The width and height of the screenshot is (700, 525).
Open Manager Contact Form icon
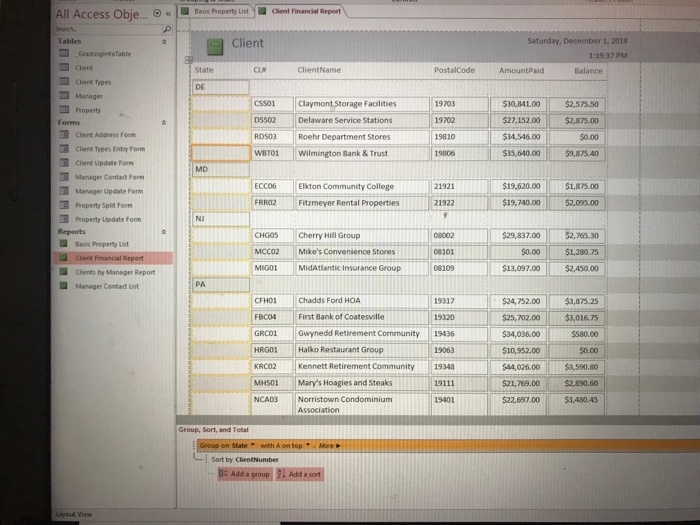(x=64, y=177)
